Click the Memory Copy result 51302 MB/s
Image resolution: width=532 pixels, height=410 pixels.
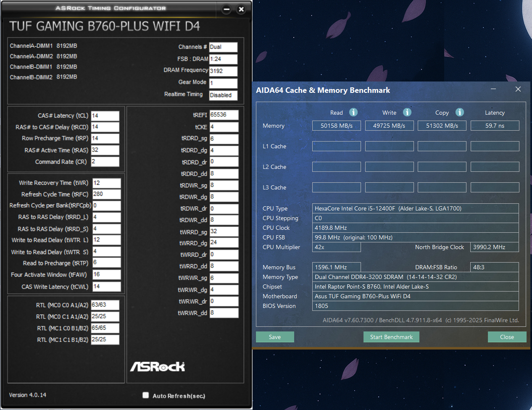click(442, 126)
